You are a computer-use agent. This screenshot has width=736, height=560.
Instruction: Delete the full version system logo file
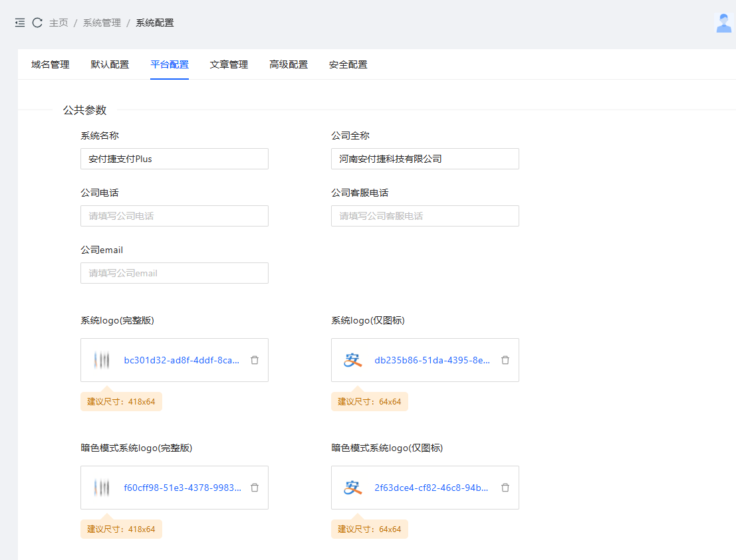255,360
